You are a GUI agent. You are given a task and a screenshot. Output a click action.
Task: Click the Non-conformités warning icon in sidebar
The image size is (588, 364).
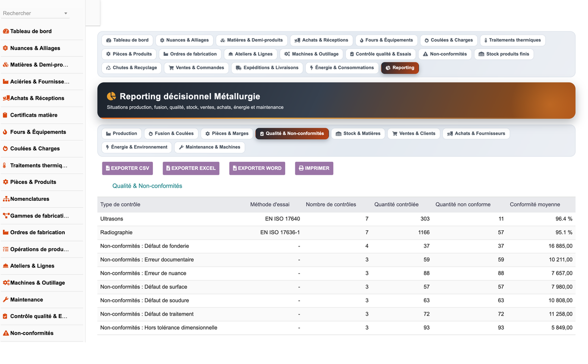pyautogui.click(x=6, y=333)
